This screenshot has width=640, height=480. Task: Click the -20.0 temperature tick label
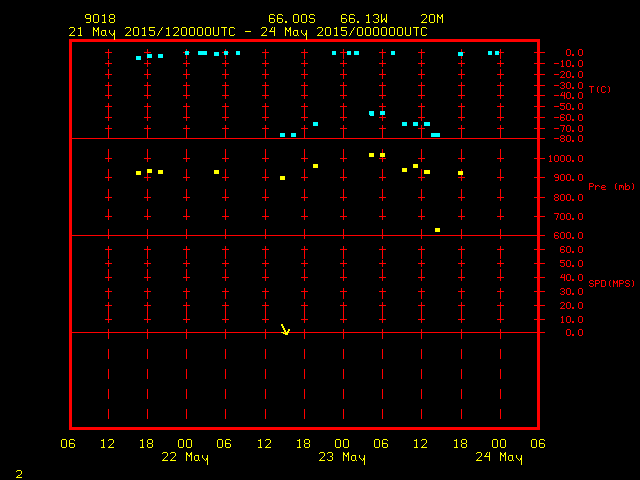pyautogui.click(x=569, y=75)
